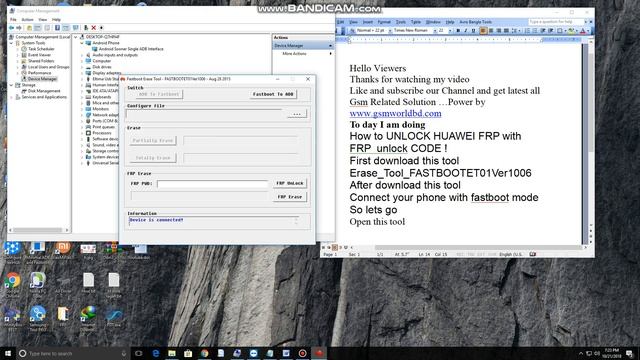The image size is (640, 360).
Task: Click Task View taskbar icon
Action: point(138,353)
